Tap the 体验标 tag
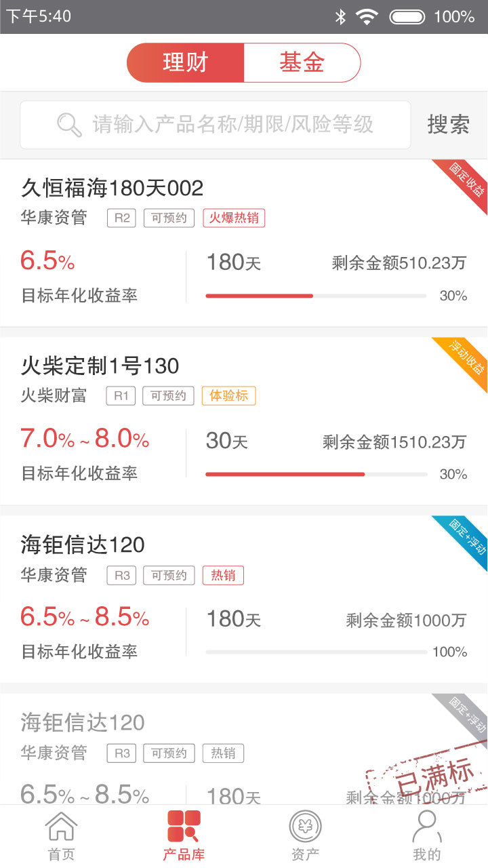488x868 pixels. 228,396
